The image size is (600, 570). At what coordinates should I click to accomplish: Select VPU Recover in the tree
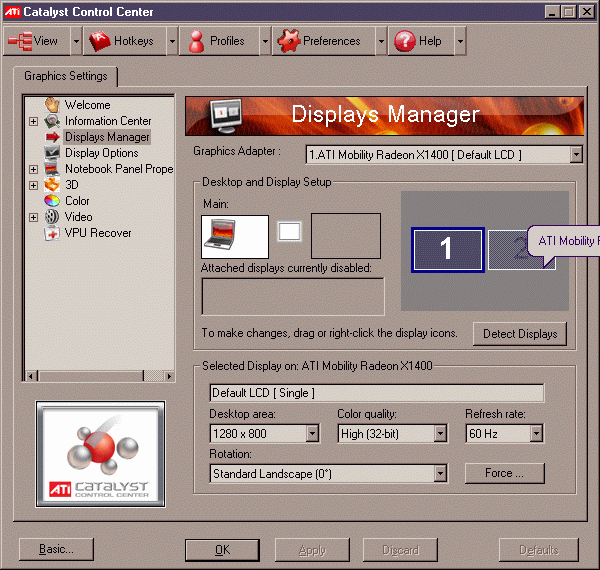pos(98,233)
